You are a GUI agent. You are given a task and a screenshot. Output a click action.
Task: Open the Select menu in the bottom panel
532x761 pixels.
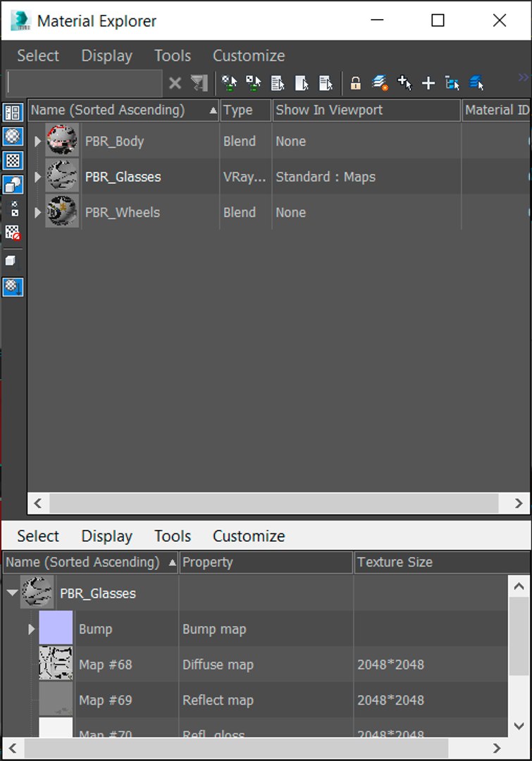(38, 536)
